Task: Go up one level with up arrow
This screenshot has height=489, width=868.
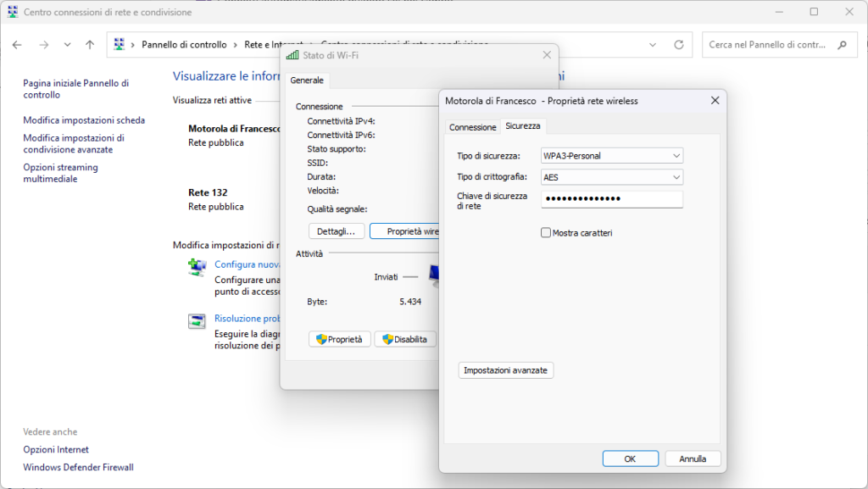Action: tap(90, 45)
